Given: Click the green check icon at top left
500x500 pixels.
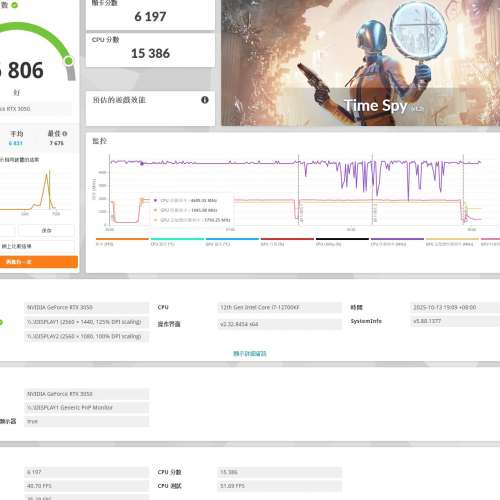Looking at the screenshot, I should pyautogui.click(x=14, y=5).
